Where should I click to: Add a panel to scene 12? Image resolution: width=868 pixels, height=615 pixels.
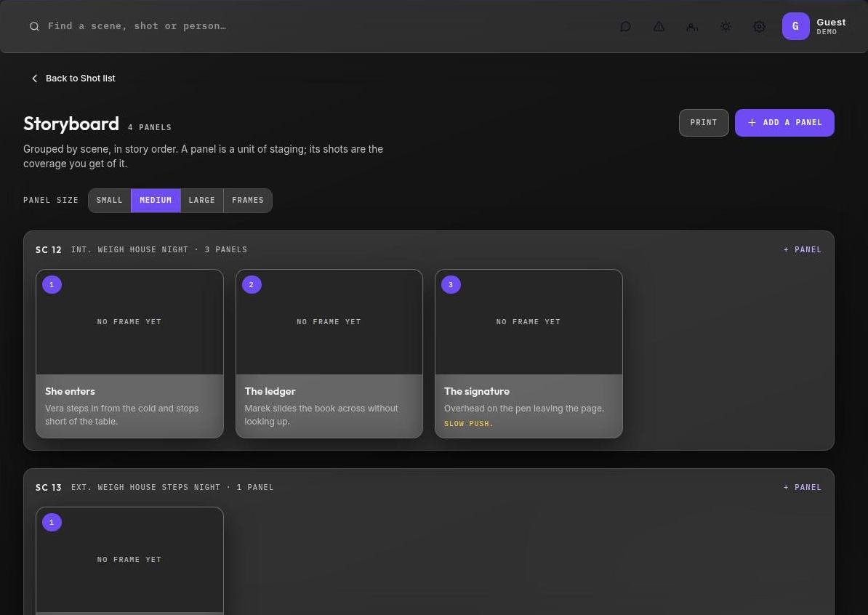[x=802, y=249]
